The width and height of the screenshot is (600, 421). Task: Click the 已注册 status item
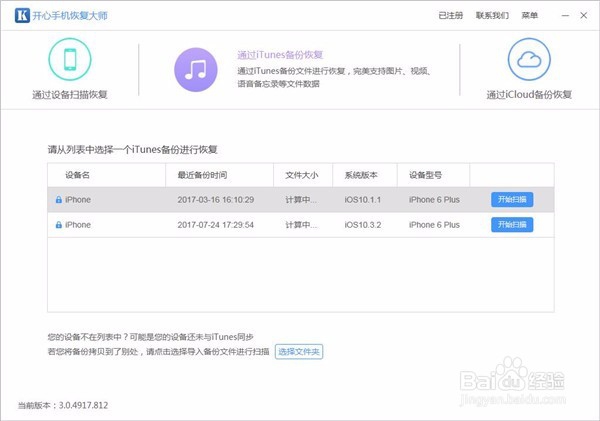[x=450, y=15]
